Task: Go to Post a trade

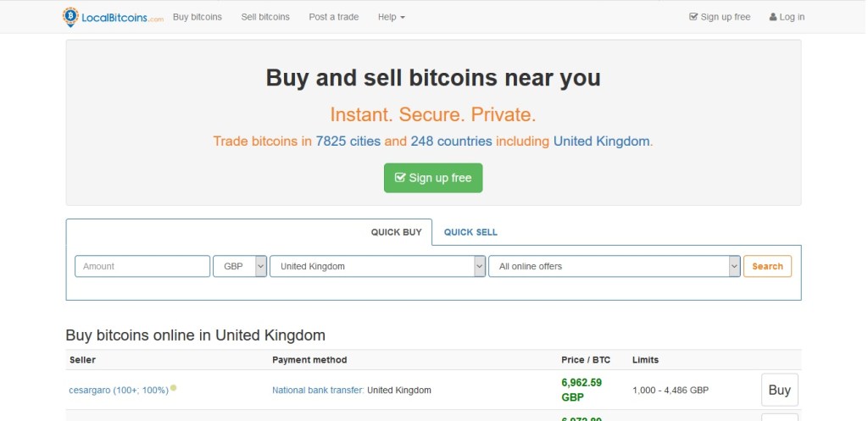Action: tap(333, 17)
